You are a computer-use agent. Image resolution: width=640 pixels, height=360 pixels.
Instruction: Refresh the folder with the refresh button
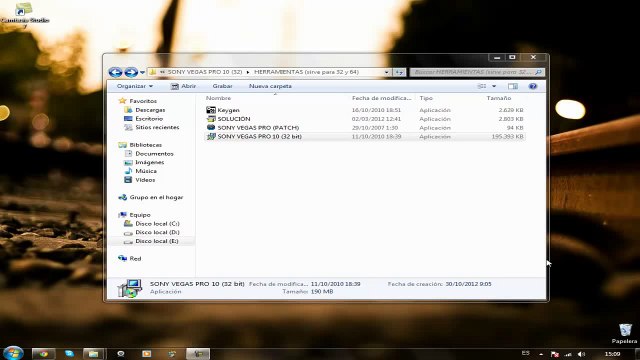coord(399,72)
